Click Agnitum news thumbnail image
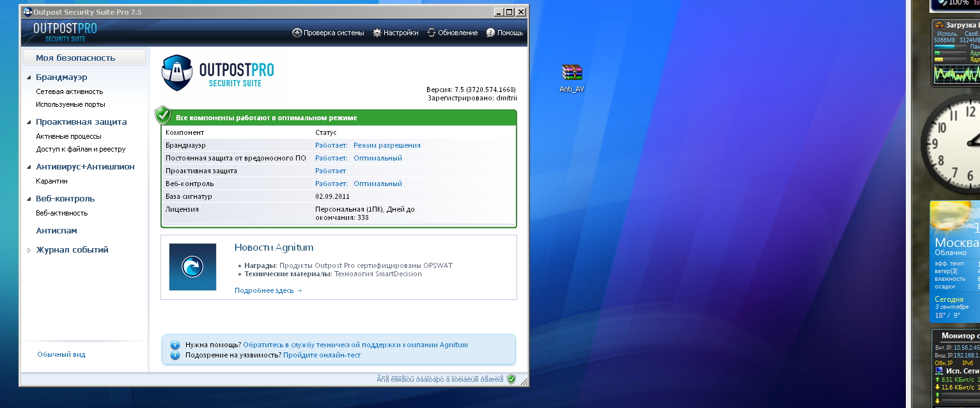The width and height of the screenshot is (980, 408). (192, 267)
